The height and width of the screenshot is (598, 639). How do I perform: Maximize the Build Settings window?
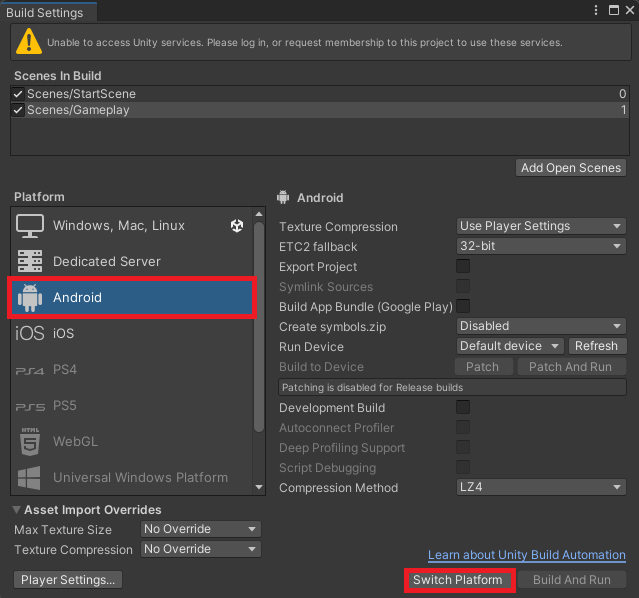(613, 10)
